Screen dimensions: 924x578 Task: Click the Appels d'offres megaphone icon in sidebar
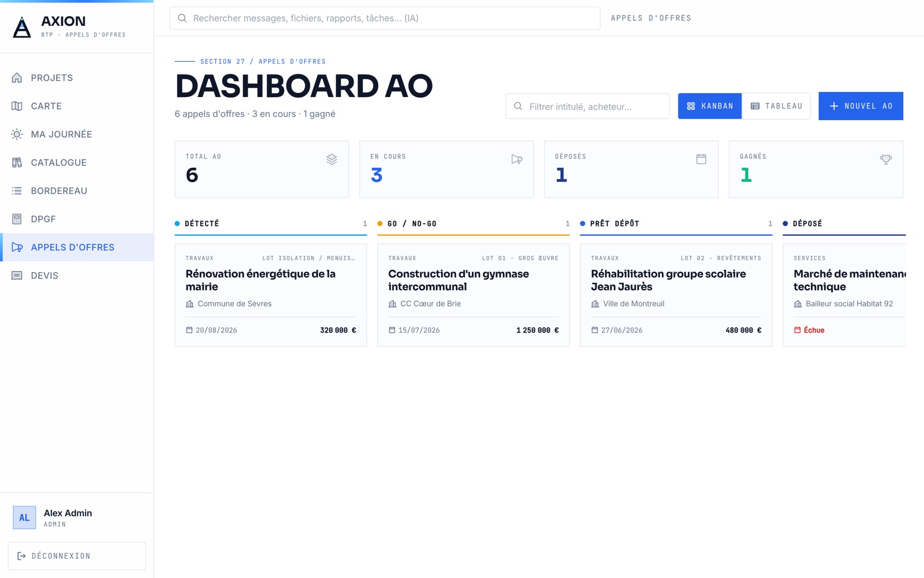(17, 247)
